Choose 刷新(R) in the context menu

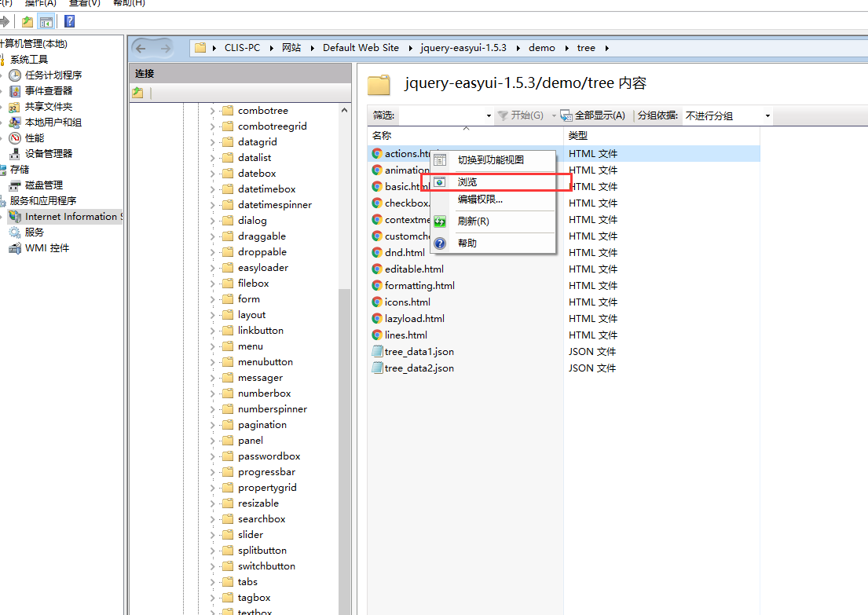click(x=494, y=221)
